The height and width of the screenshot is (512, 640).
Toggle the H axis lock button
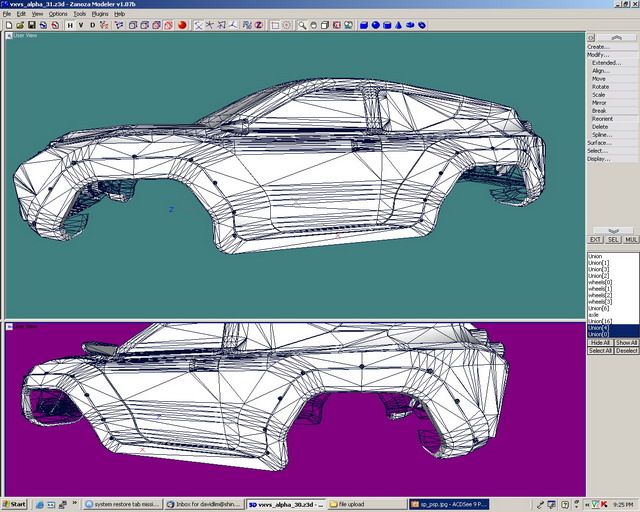coord(70,25)
